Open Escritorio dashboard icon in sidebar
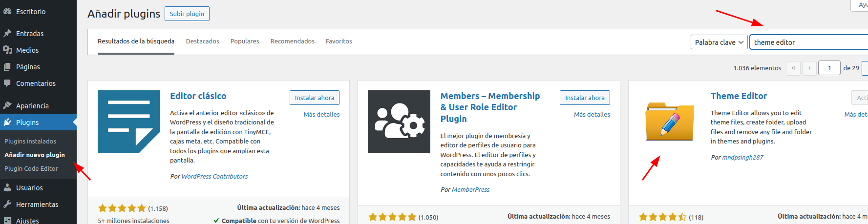Screen dimensions: 868x224 click(x=7, y=11)
